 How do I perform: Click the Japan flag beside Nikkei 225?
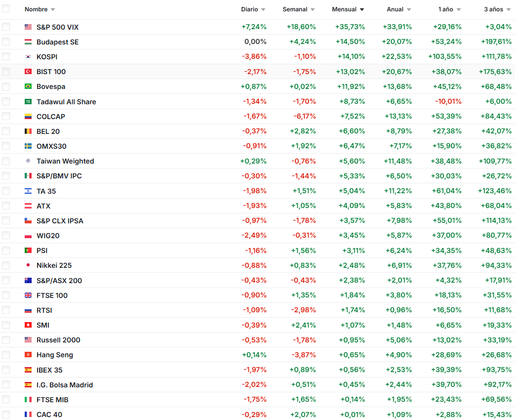coord(28,265)
